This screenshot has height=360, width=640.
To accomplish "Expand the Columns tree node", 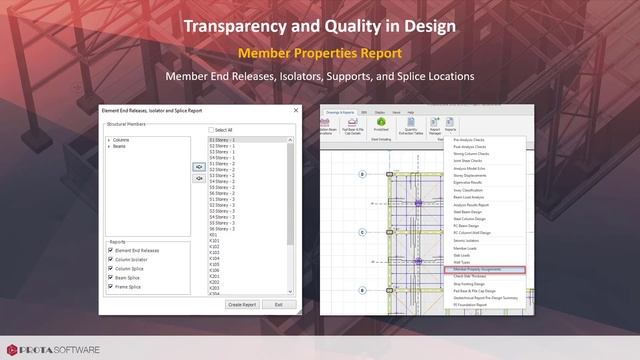I will tap(109, 140).
